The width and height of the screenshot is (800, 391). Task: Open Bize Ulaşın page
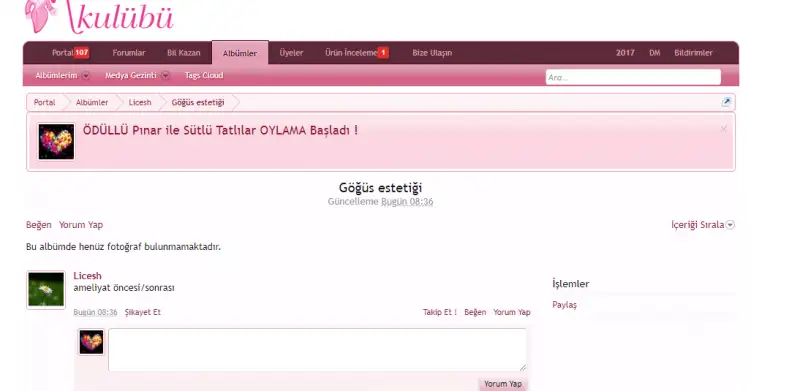pos(432,53)
